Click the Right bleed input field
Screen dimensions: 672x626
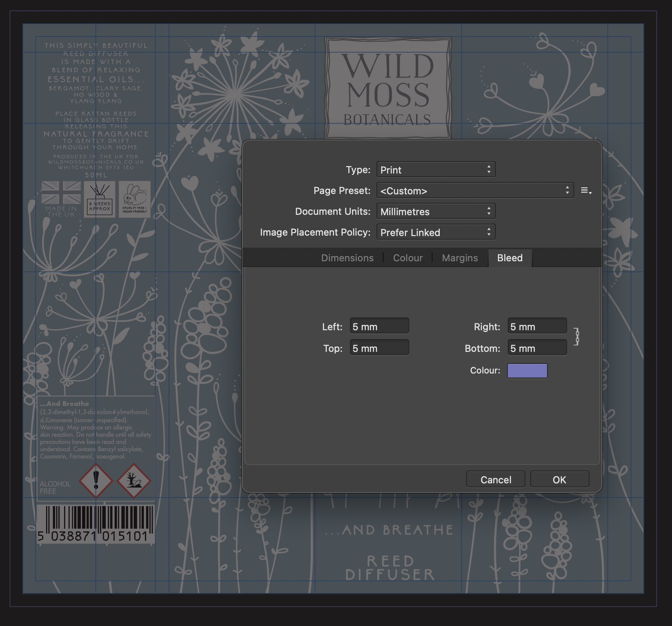coord(537,326)
